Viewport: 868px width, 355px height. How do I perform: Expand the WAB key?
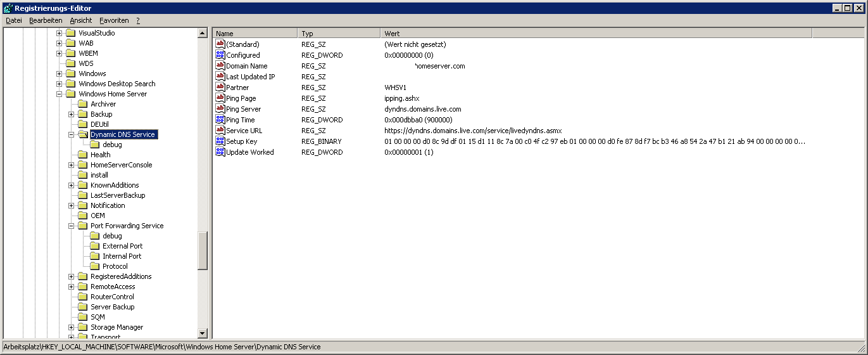(60, 43)
